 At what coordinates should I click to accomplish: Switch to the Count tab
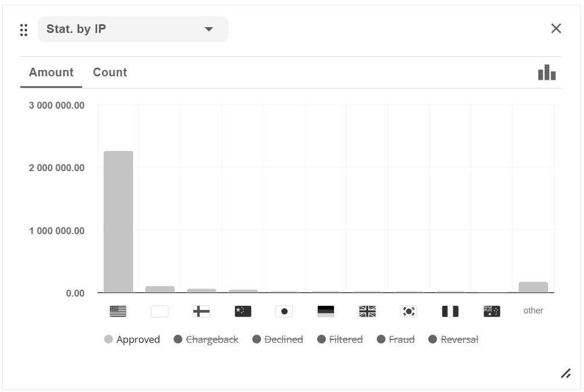click(x=110, y=72)
